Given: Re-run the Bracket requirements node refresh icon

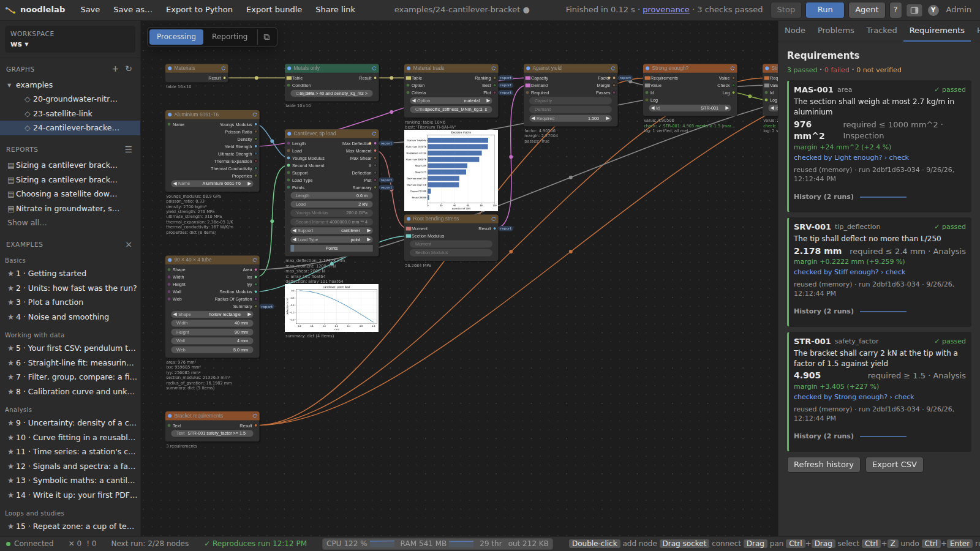Looking at the screenshot, I should pos(255,416).
